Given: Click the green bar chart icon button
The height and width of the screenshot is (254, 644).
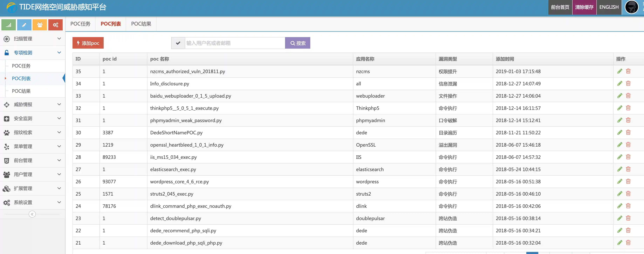Looking at the screenshot, I should click(9, 25).
